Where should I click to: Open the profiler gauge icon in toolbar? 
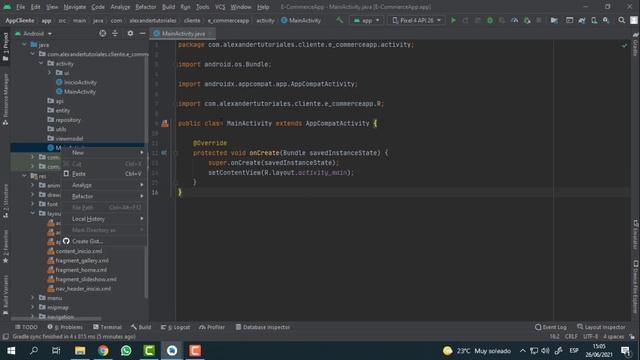tap(514, 20)
